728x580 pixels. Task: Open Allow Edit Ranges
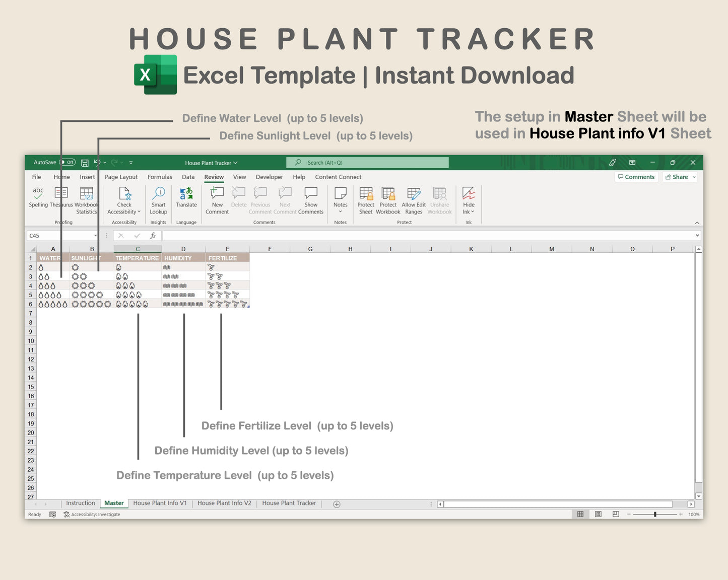[x=414, y=200]
